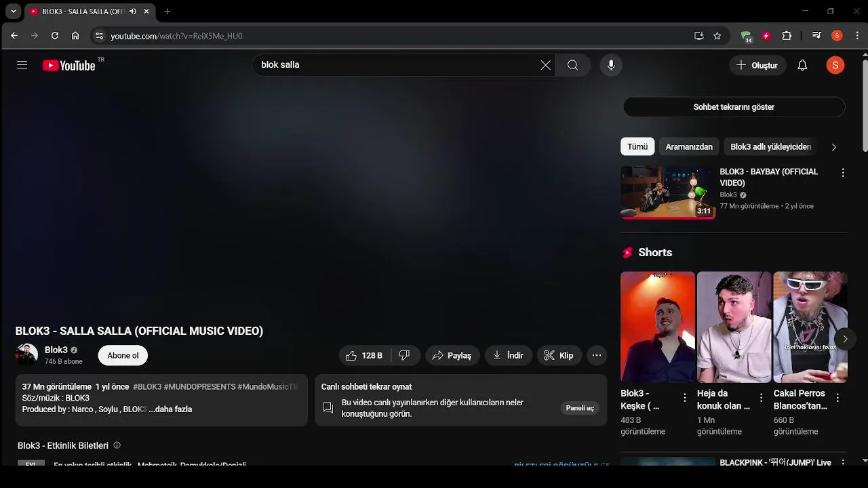The height and width of the screenshot is (488, 868).
Task: Click BİLETLERİ GÖRÜNTÜLE link
Action: click(x=561, y=465)
